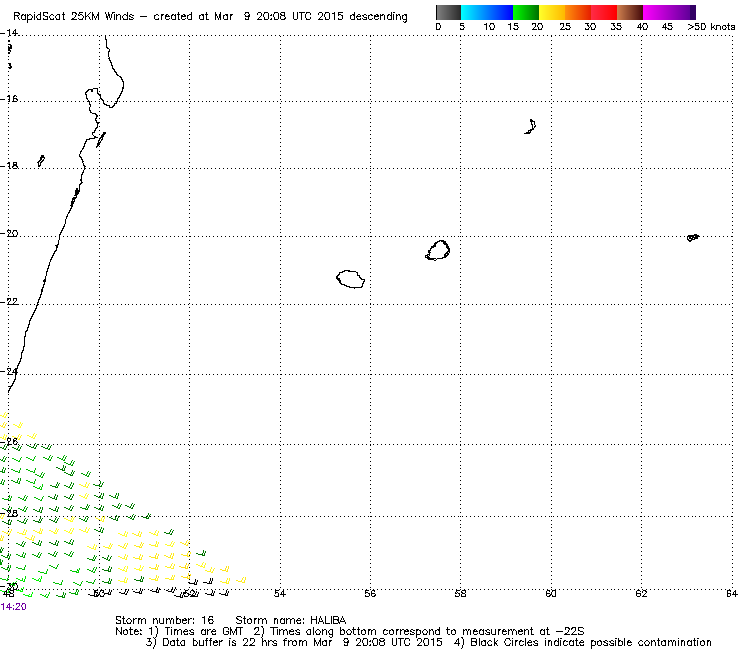Image resolution: width=740 pixels, height=650 pixels.
Task: Click the yellow 20-25 knots legend color
Action: [x=552, y=12]
